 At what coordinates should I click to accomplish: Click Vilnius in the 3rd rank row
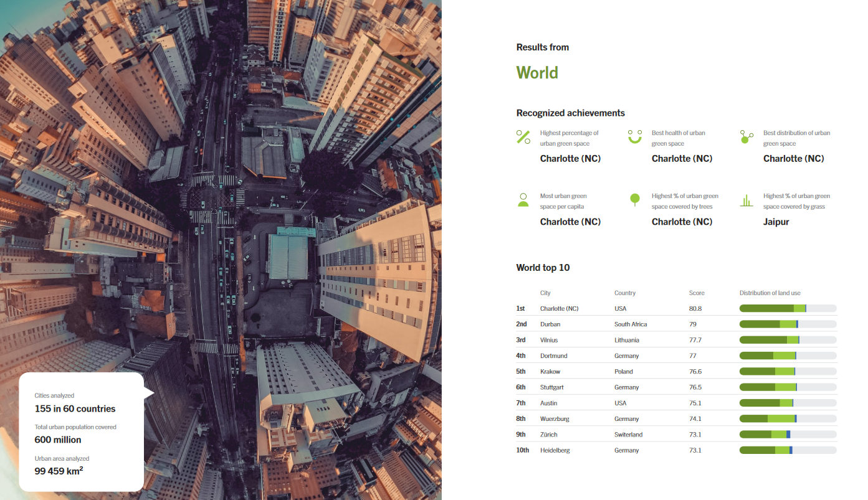click(x=549, y=340)
